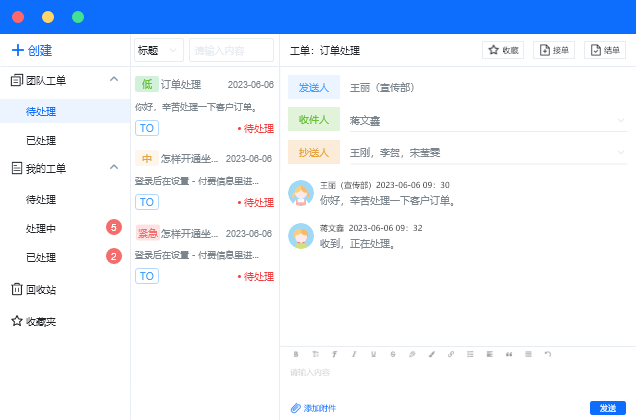Viewport: 636px width, 420px height.
Task: Toggle italic text formatting
Action: coord(354,354)
